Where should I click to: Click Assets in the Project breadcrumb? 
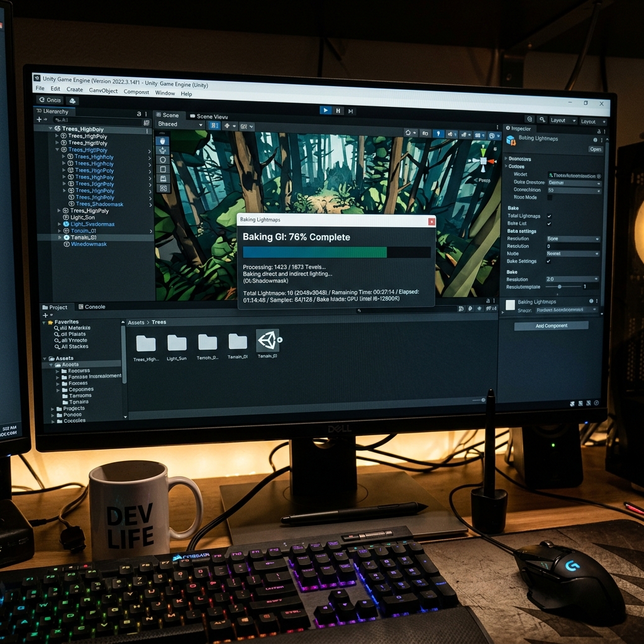[x=136, y=323]
